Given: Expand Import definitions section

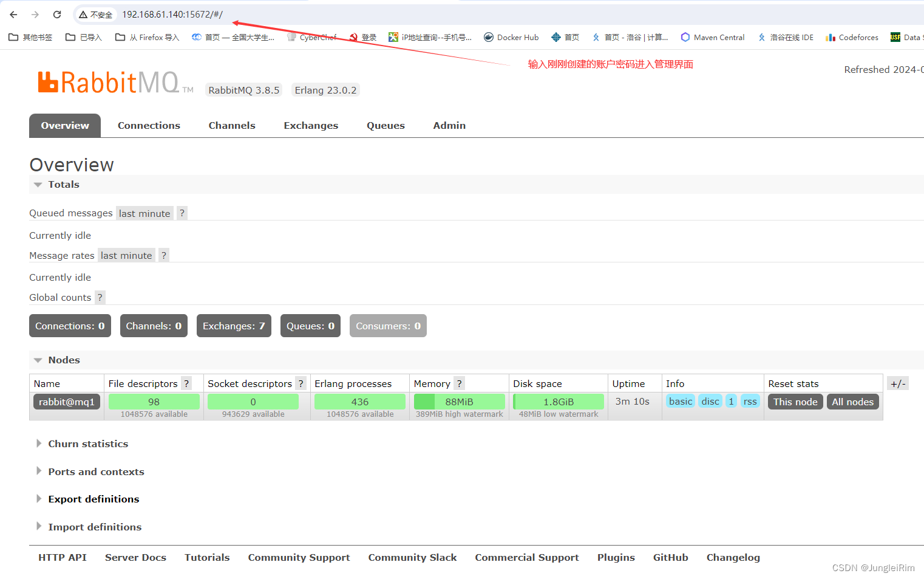Looking at the screenshot, I should (x=89, y=527).
